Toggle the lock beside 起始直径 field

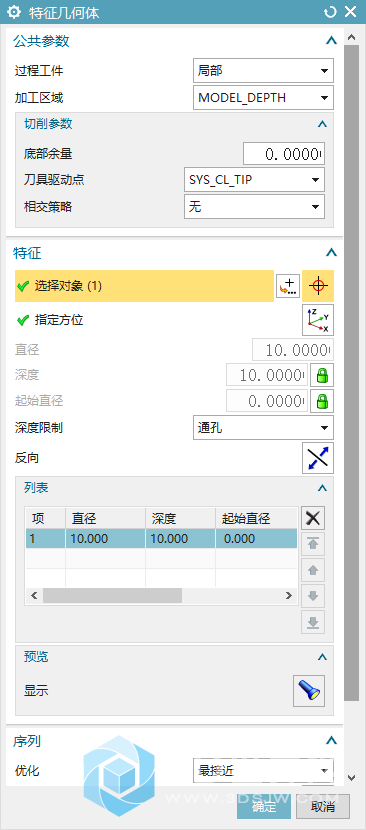[322, 401]
